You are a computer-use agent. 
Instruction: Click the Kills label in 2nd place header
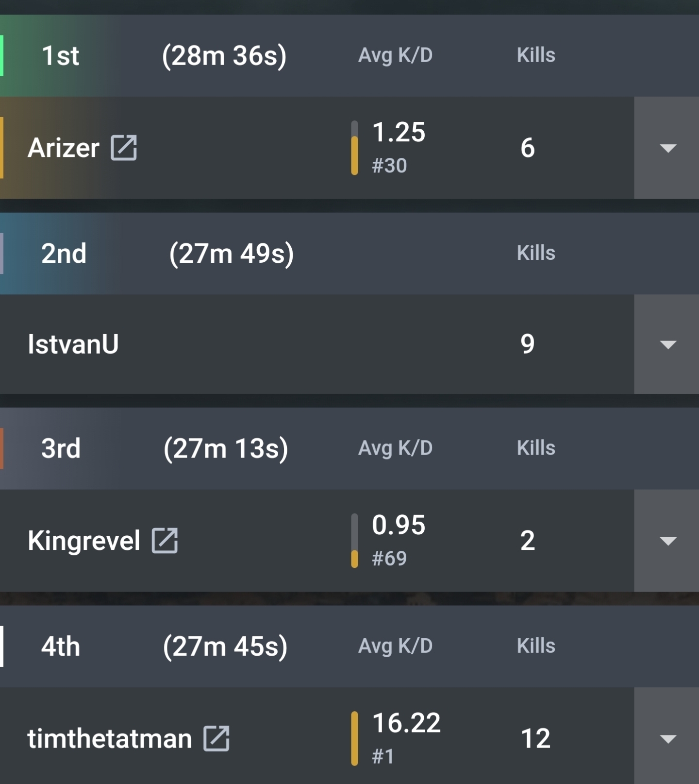click(x=536, y=253)
